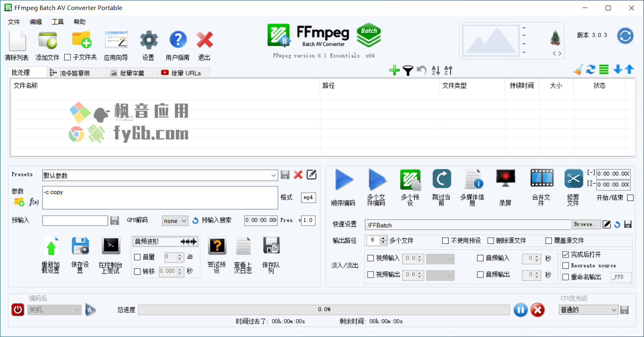
Task: Open the 帮助 menu
Action: (80, 22)
